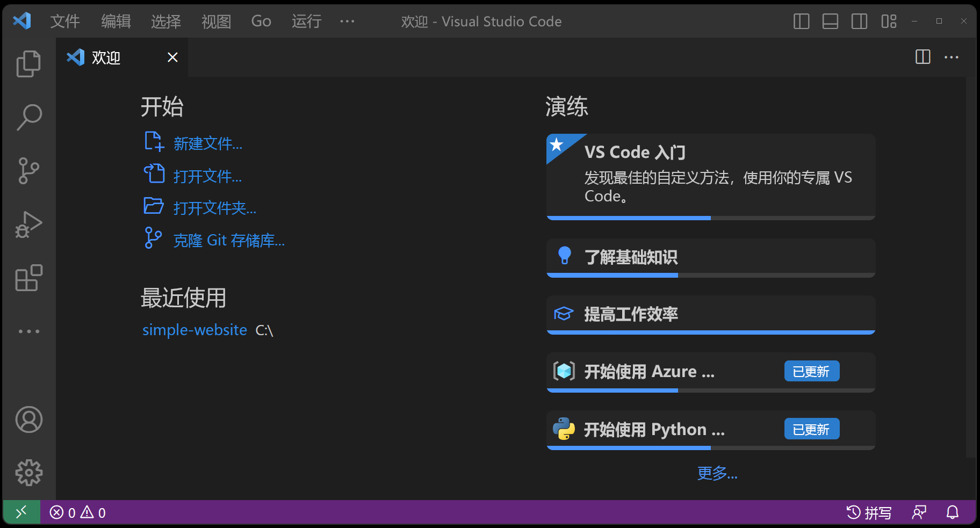Click the open file icon

pos(154,173)
